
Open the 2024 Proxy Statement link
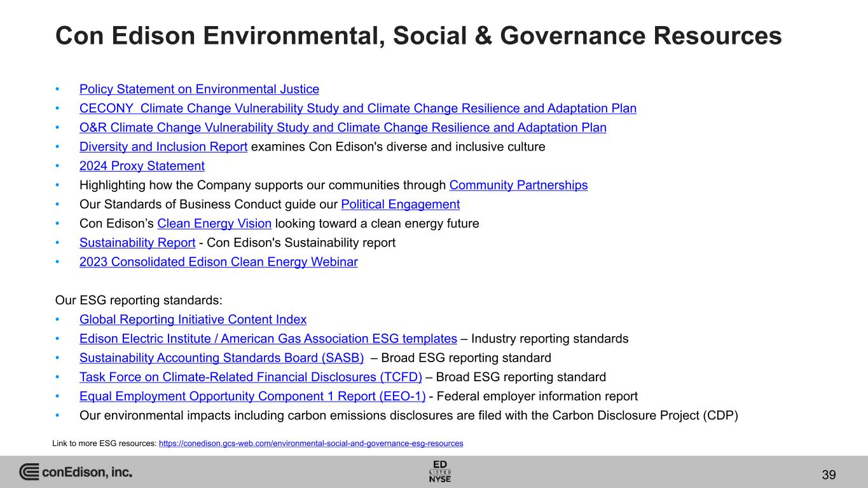tap(142, 166)
